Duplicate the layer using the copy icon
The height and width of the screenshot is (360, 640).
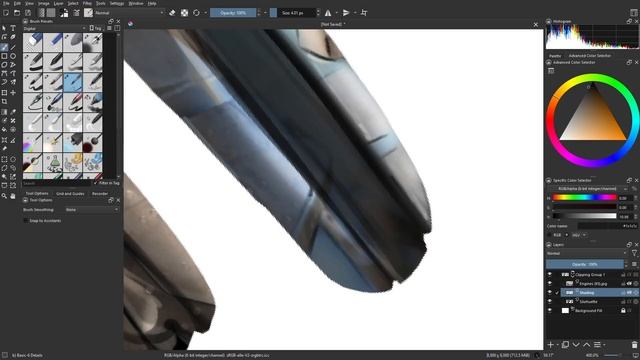click(565, 345)
